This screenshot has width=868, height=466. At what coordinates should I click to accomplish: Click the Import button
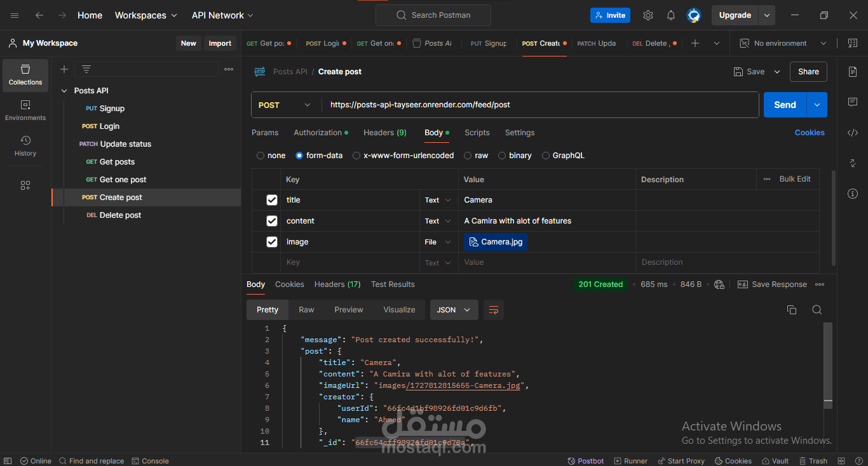point(220,43)
